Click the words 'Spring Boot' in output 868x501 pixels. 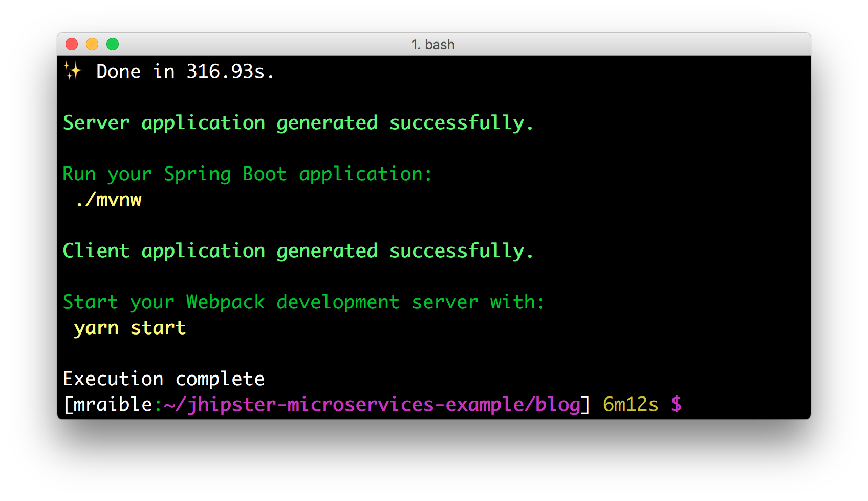pos(225,174)
